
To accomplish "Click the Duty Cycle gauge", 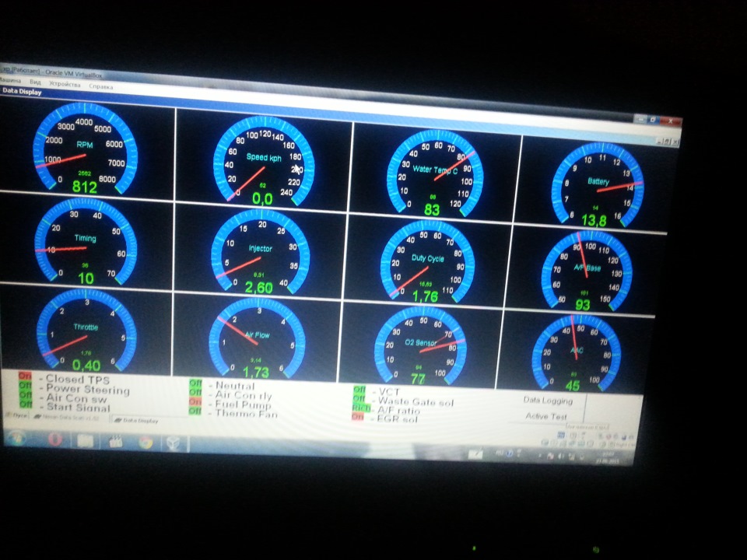I will pyautogui.click(x=427, y=262).
